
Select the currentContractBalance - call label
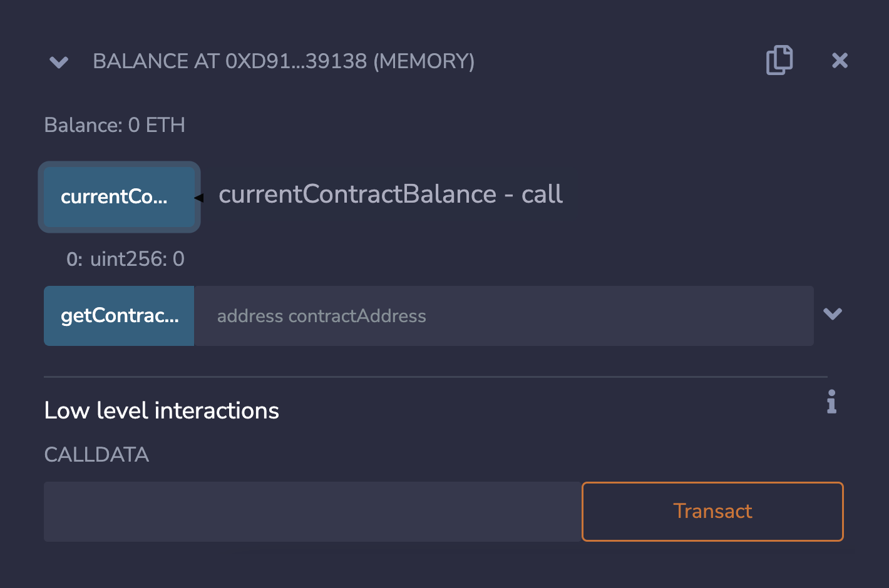tap(390, 195)
